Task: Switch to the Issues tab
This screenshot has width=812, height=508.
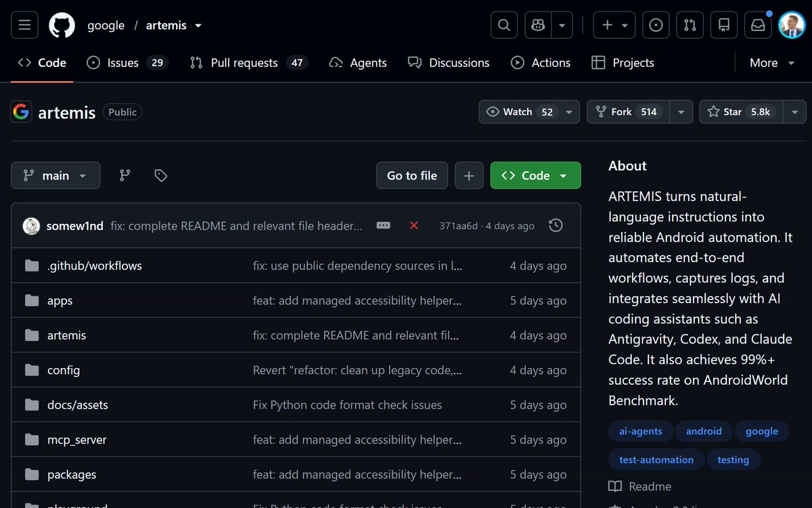Action: pos(127,62)
